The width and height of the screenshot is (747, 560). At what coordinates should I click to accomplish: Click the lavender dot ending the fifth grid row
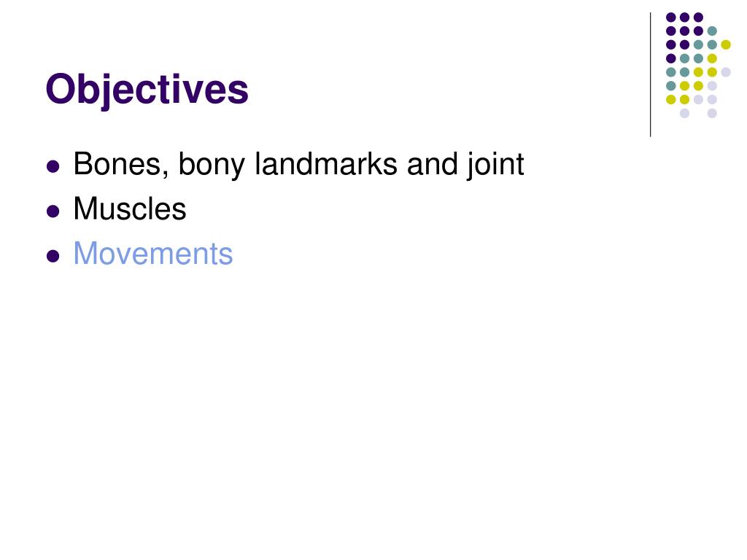point(726,72)
